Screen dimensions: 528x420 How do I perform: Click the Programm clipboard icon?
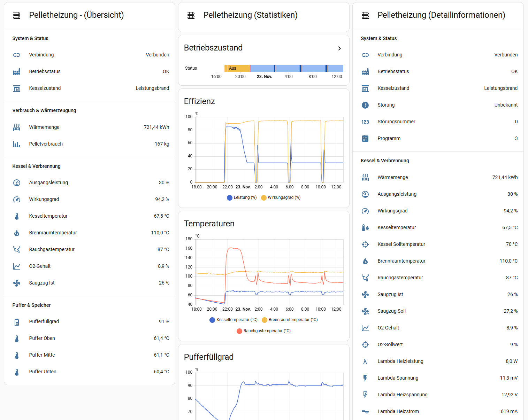[x=365, y=139]
